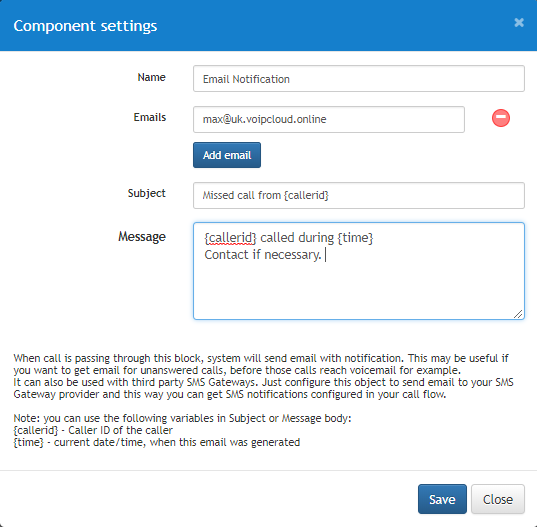Select the Subject input field
Screen dimensions: 537x527
359,196
